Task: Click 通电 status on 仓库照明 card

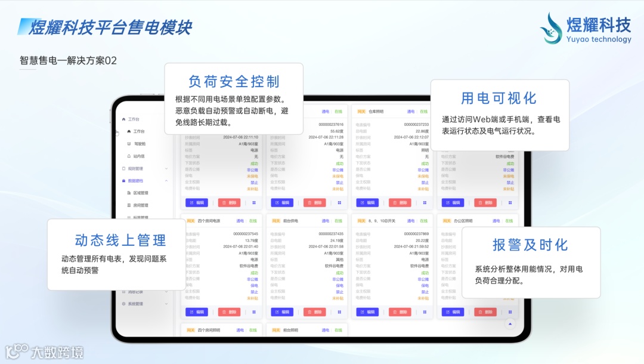Action: (411, 112)
